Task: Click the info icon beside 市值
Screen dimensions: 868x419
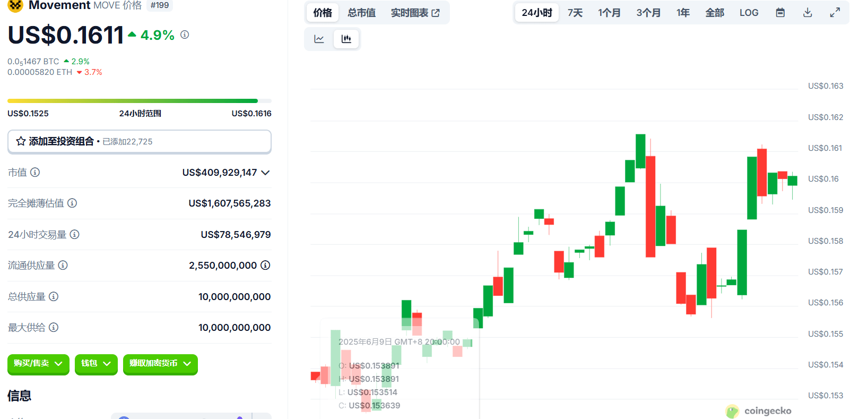Action: click(x=35, y=172)
